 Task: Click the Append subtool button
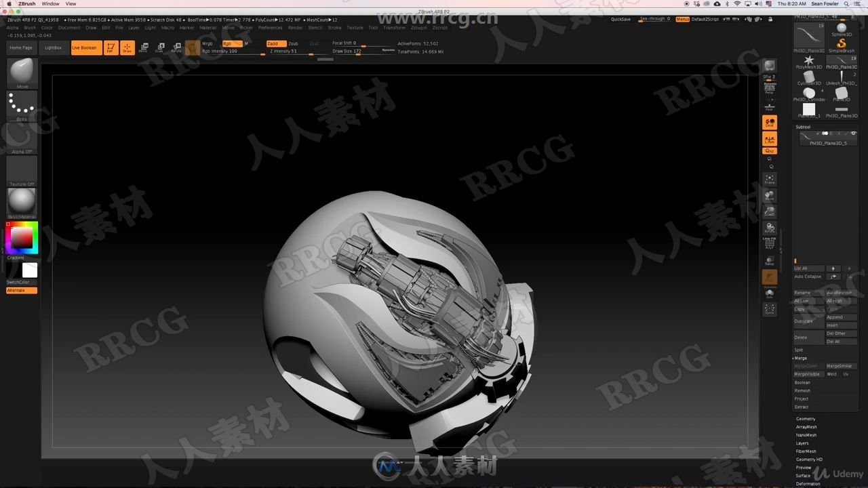pyautogui.click(x=841, y=317)
